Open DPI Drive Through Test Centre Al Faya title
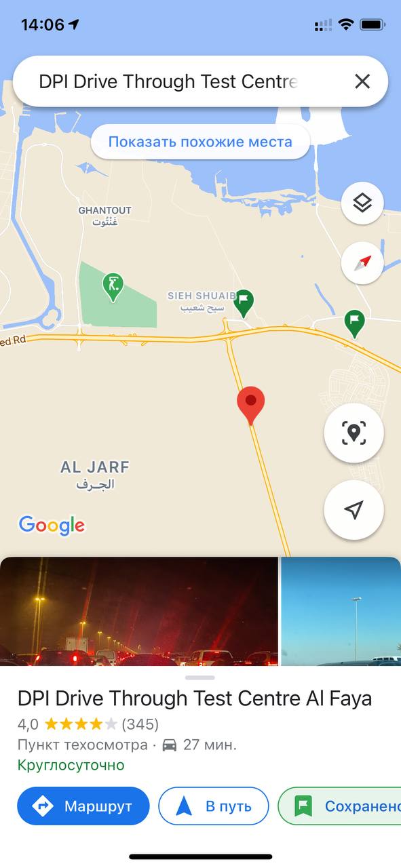 195,698
